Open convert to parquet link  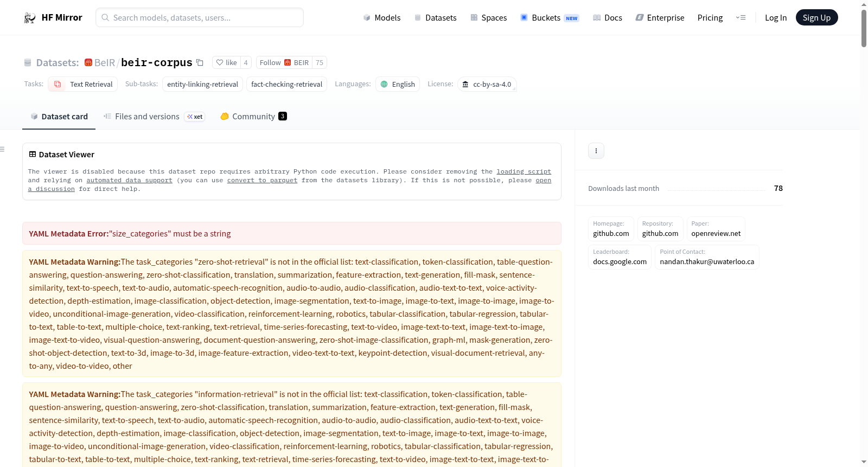pos(262,180)
